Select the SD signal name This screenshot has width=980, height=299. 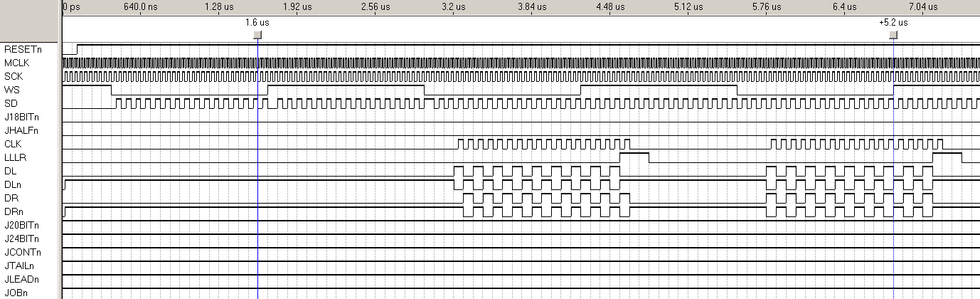pyautogui.click(x=10, y=103)
